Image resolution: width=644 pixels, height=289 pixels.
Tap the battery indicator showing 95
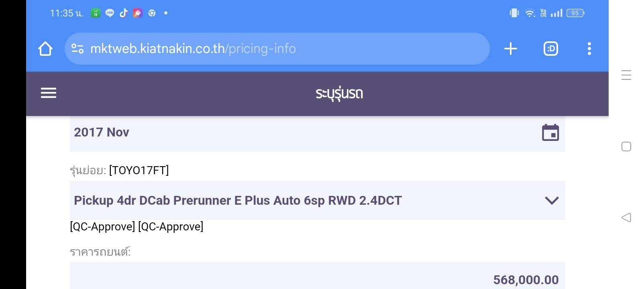point(575,13)
